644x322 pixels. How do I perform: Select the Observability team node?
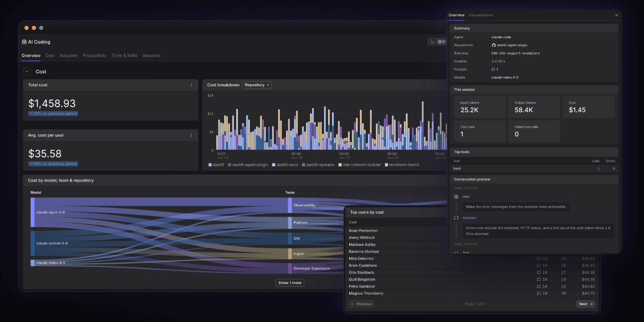(x=290, y=205)
